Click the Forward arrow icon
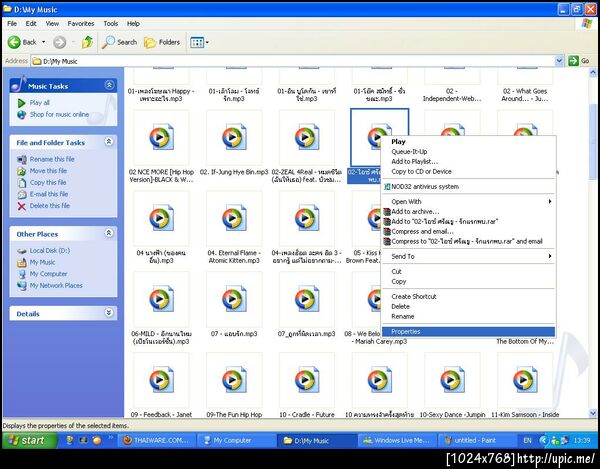Viewport: 600px width, 469px height. 59,42
